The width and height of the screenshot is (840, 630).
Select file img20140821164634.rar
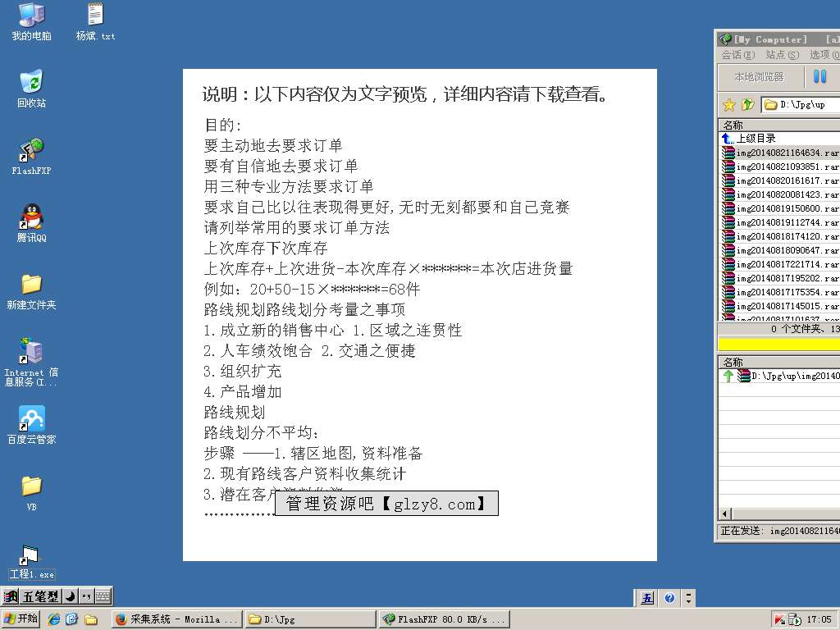780,153
